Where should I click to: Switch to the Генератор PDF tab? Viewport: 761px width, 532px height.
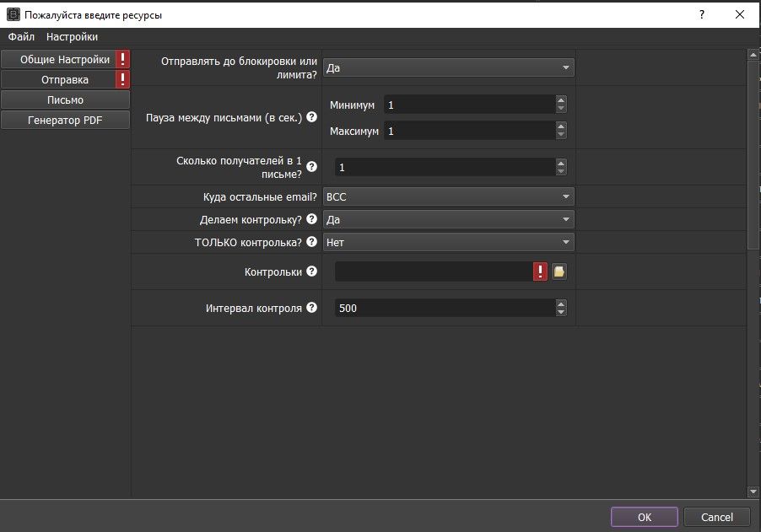click(65, 119)
